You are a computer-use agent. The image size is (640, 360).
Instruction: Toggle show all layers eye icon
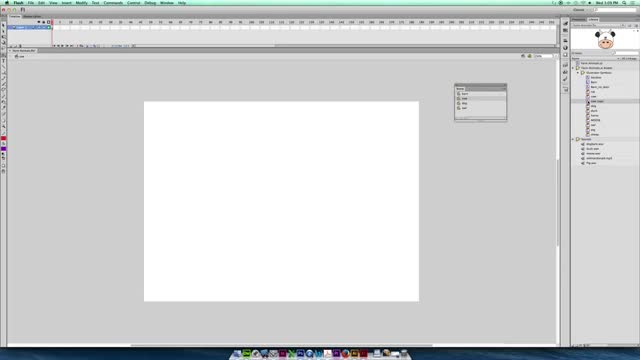[x=39, y=22]
